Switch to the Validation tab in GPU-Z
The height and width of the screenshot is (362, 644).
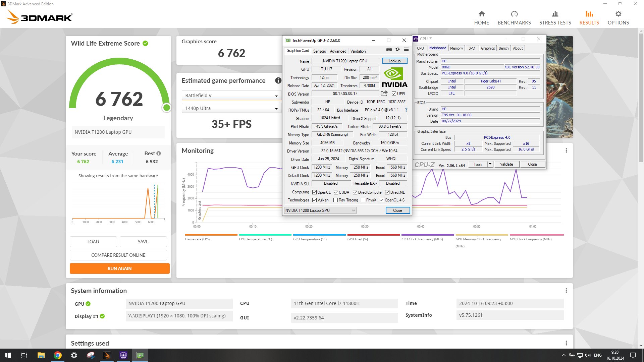point(358,51)
